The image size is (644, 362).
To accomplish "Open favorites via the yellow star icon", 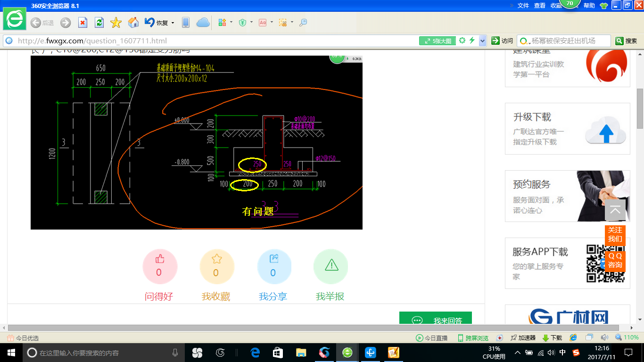I will (x=116, y=23).
